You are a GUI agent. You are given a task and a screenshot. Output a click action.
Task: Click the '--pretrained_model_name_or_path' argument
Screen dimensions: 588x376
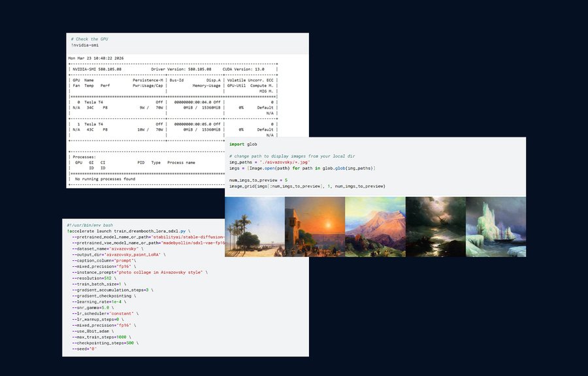148,237
